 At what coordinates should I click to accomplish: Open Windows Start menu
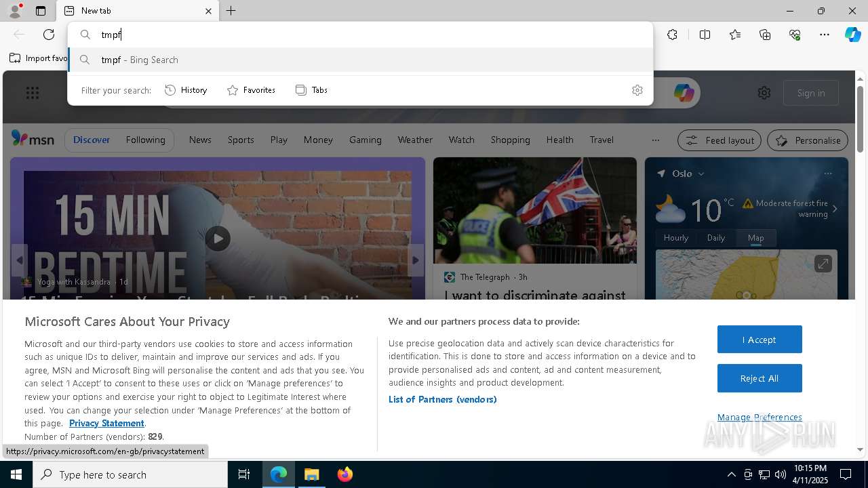(16, 474)
